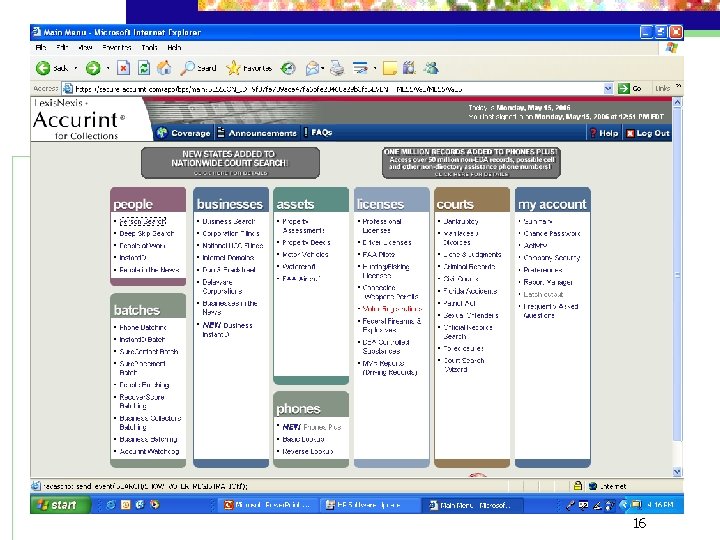Open the Forward button history dropdown arrow

point(108,68)
